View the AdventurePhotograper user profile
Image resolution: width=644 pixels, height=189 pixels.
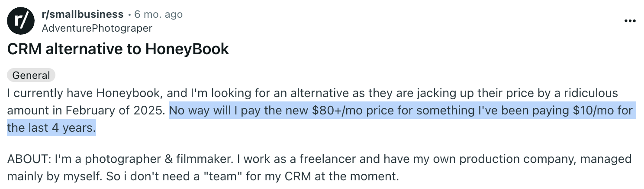[x=97, y=28]
